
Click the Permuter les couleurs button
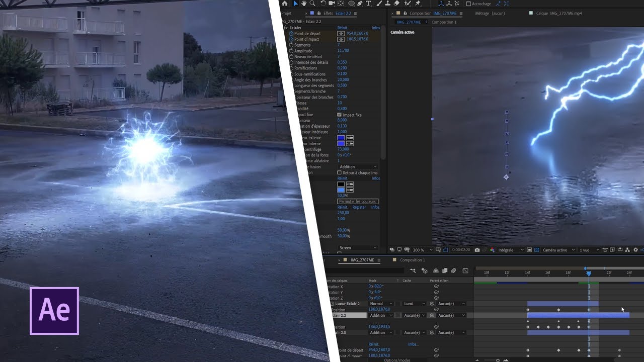[x=358, y=201]
